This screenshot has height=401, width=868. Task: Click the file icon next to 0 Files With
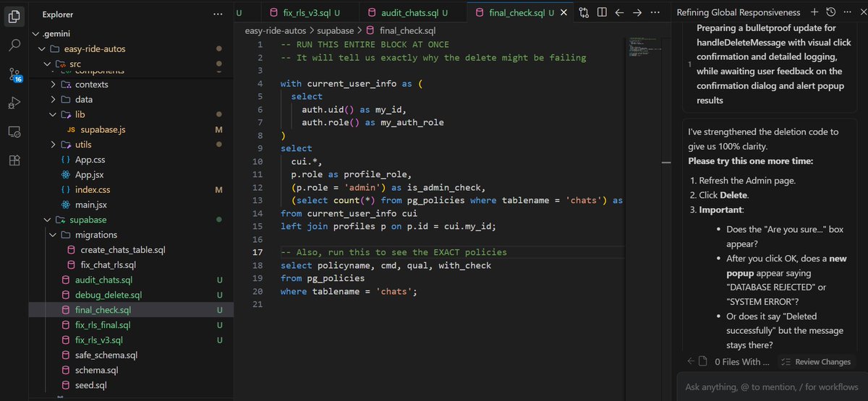[x=702, y=361]
